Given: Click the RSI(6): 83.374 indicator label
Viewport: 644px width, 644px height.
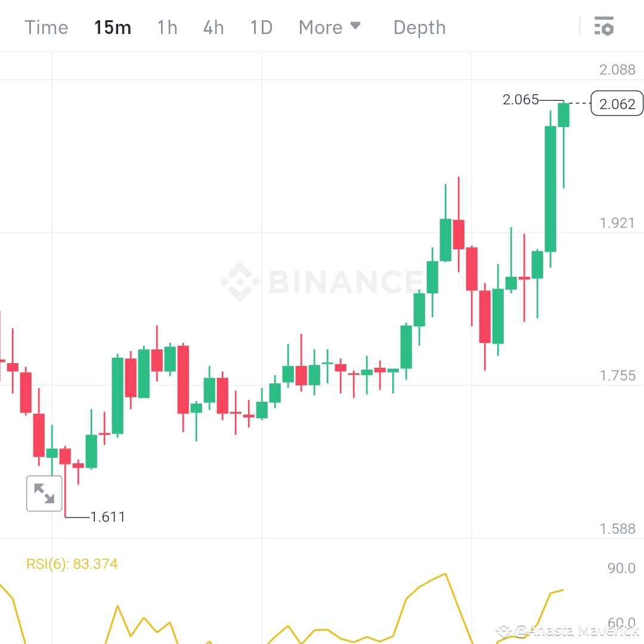Looking at the screenshot, I should coord(72,563).
